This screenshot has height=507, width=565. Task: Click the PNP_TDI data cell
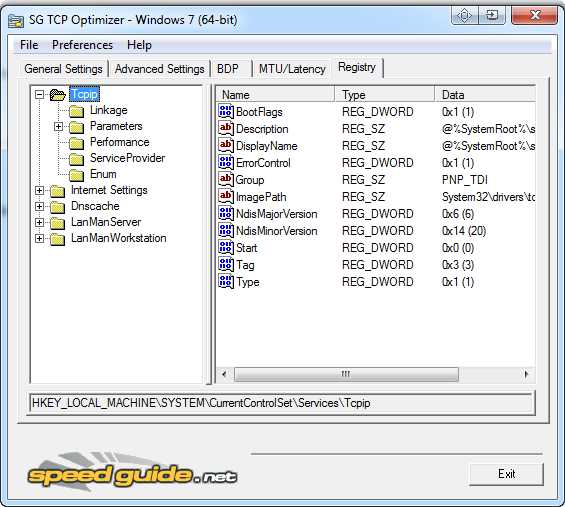464,179
